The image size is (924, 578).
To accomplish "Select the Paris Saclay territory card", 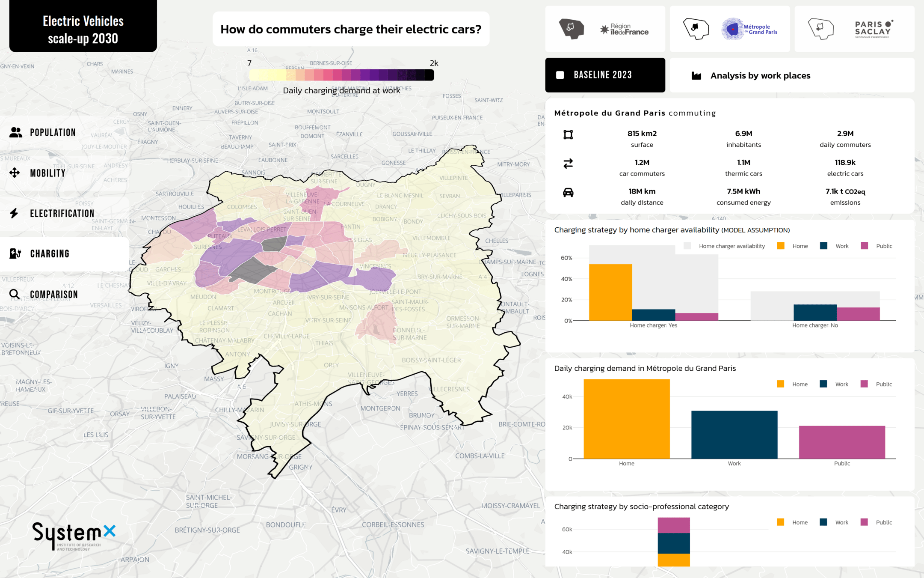I will (x=854, y=29).
